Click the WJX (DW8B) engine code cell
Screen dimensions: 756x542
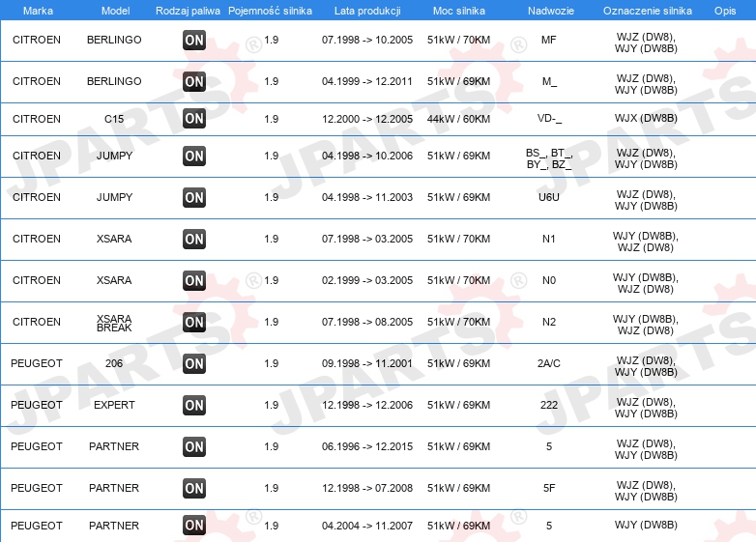tap(646, 118)
